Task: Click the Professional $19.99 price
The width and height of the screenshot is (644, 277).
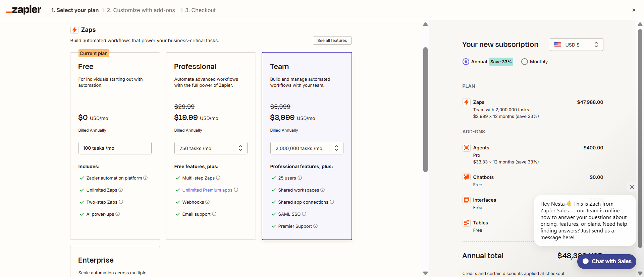Action: (x=186, y=118)
